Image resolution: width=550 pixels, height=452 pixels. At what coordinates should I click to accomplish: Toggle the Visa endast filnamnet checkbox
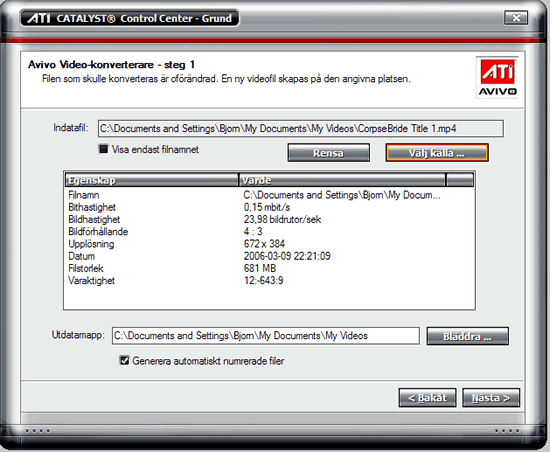coord(103,149)
